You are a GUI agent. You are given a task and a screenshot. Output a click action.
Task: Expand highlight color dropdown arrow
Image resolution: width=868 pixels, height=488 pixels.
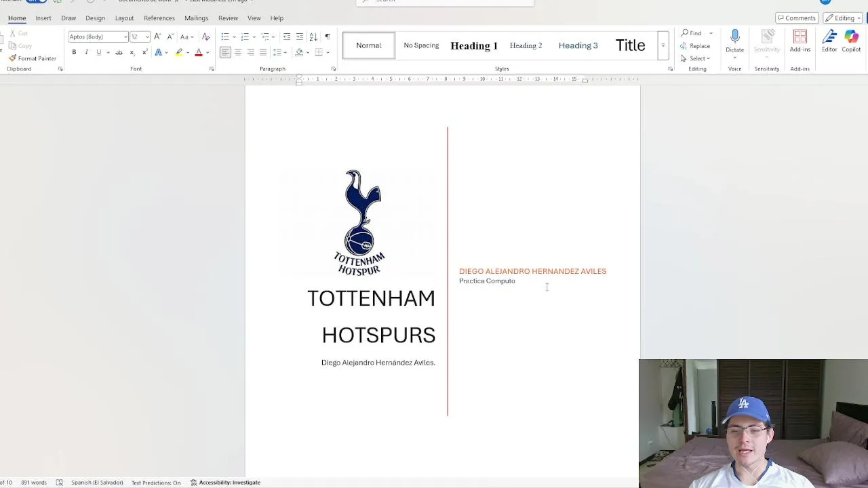click(x=187, y=52)
